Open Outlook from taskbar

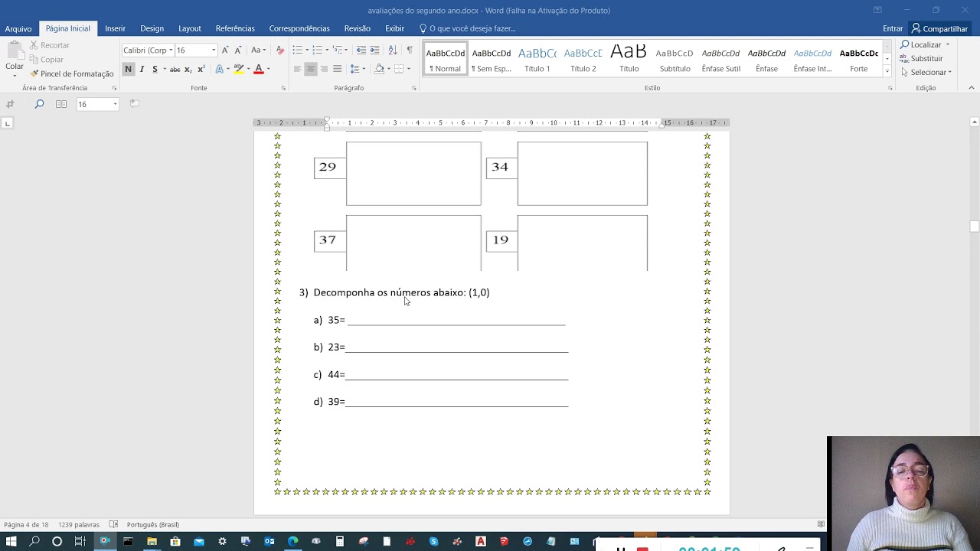(269, 541)
